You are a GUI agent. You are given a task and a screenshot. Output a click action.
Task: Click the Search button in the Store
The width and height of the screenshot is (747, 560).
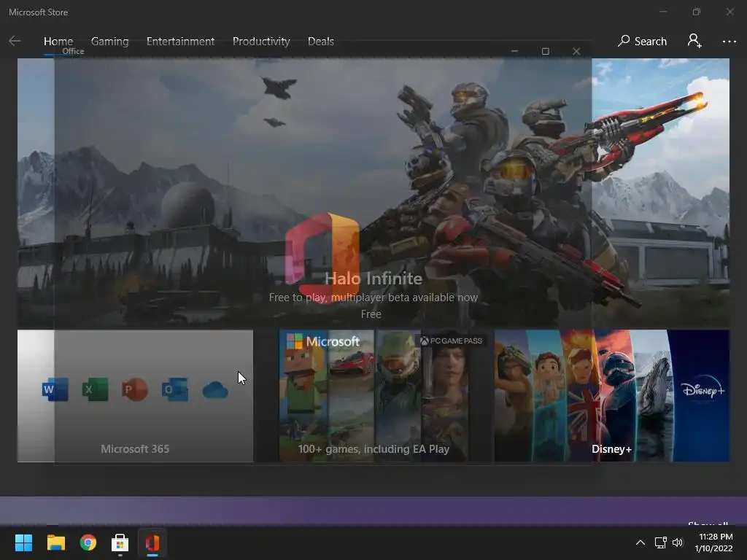coord(642,42)
